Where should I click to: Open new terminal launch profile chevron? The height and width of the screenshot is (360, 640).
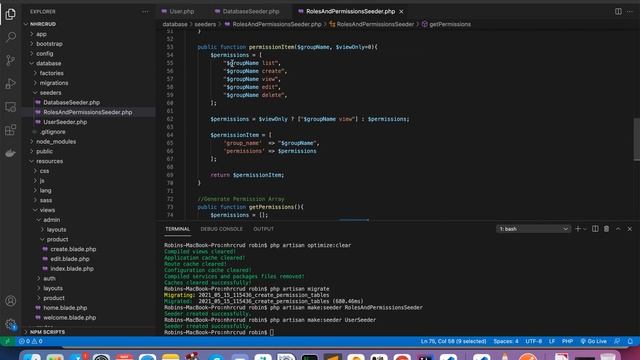[585, 229]
